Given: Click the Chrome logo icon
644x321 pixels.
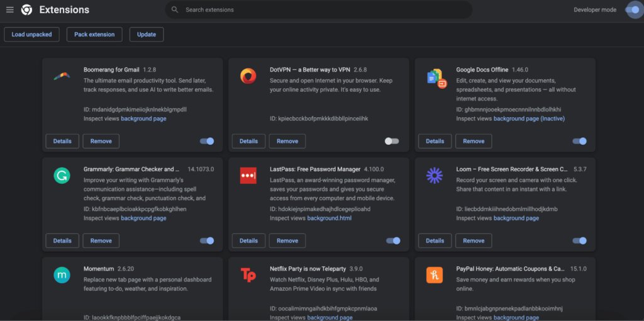Looking at the screenshot, I should pos(26,10).
